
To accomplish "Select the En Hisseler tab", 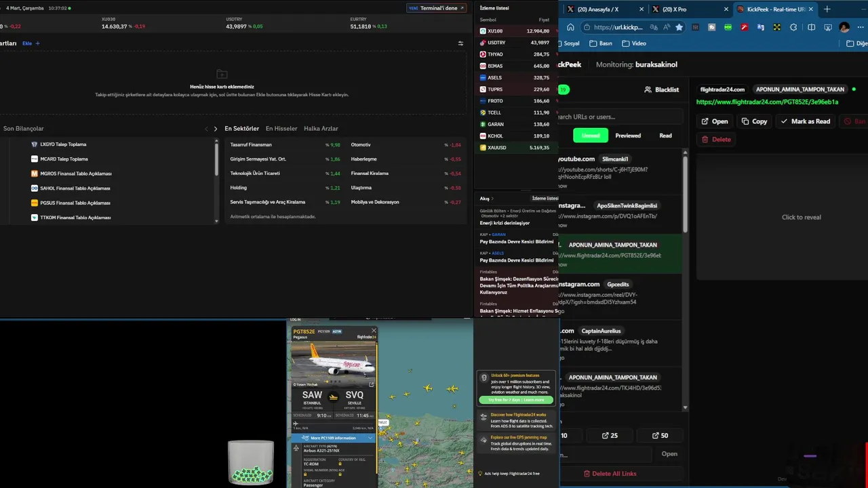I will pos(281,129).
